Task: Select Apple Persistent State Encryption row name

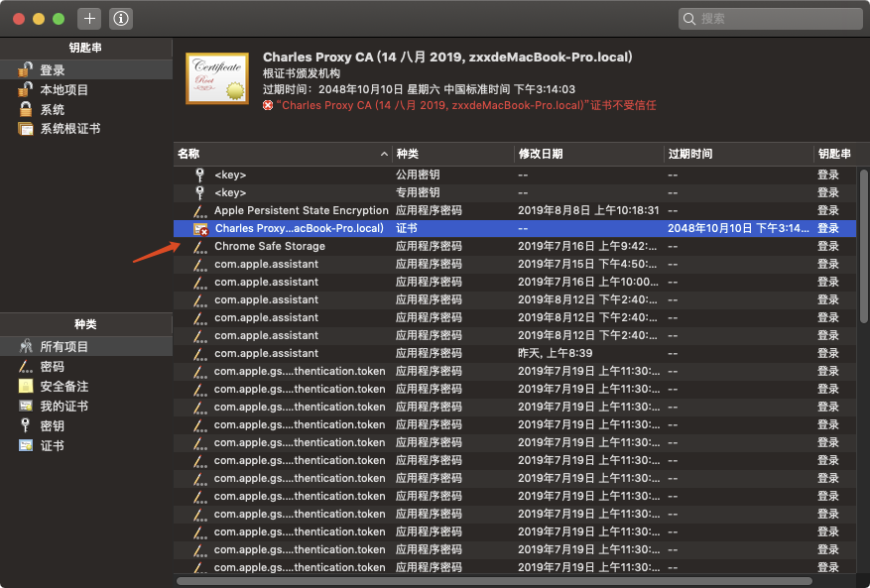Action: click(302, 211)
